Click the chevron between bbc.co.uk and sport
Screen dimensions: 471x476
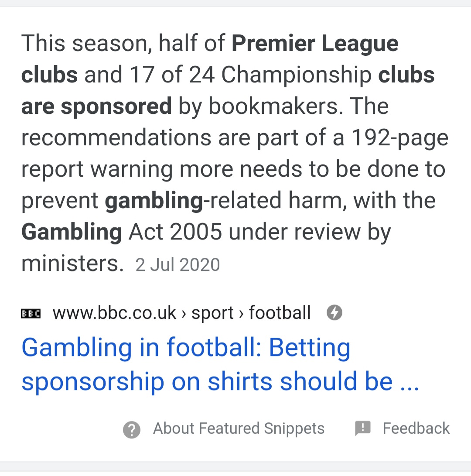pyautogui.click(x=184, y=314)
